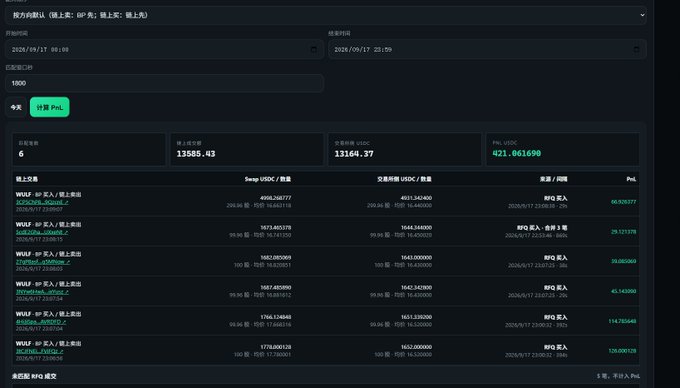
Task: Click the 今天 button
Action: click(16, 107)
